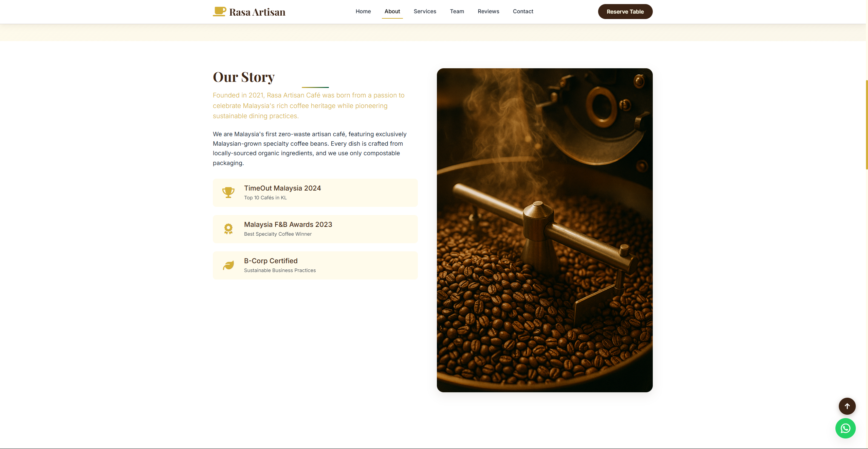The image size is (868, 449).
Task: Click the Rasa Artisan brand name
Action: [x=257, y=12]
